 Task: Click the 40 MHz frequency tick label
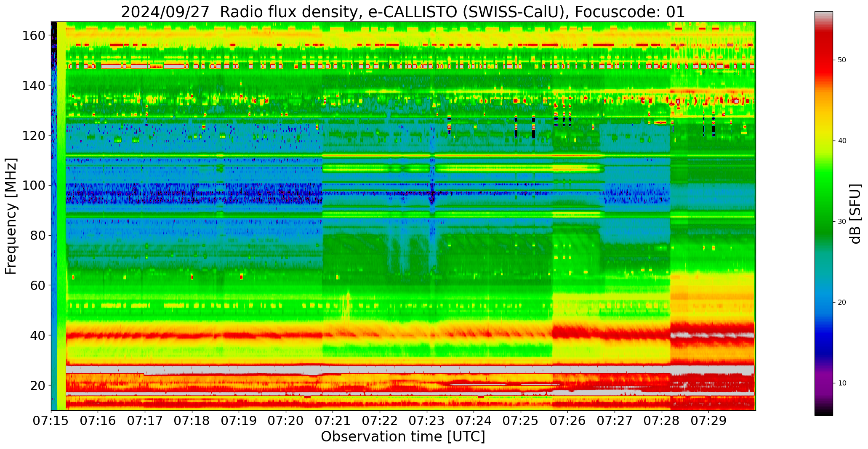pyautogui.click(x=37, y=335)
